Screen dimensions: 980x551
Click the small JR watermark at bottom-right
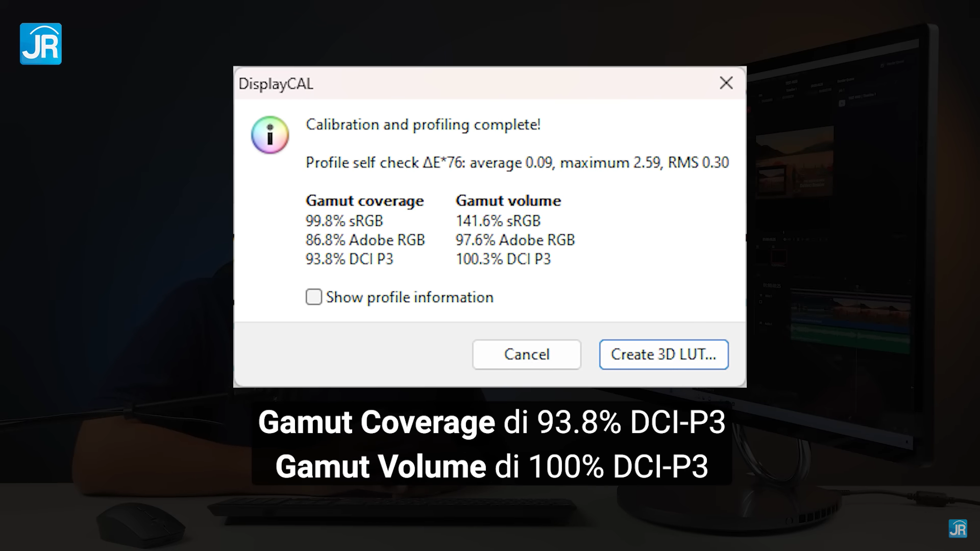click(x=958, y=529)
